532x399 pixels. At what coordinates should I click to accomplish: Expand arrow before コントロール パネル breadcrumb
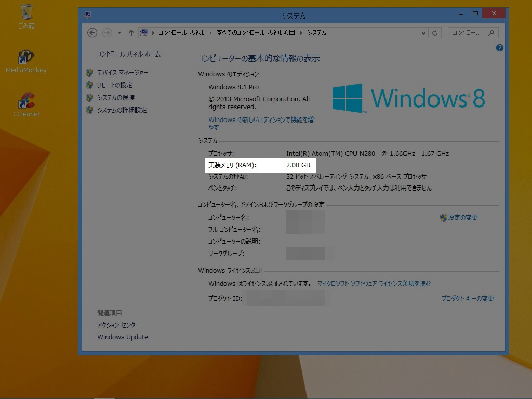click(153, 33)
